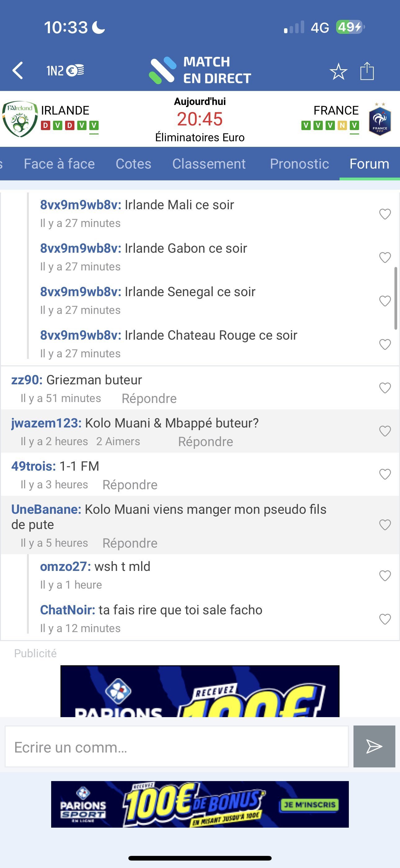Viewport: 400px width, 868px height.
Task: Heart the Irlande Mali ce soir reply
Action: [x=385, y=214]
